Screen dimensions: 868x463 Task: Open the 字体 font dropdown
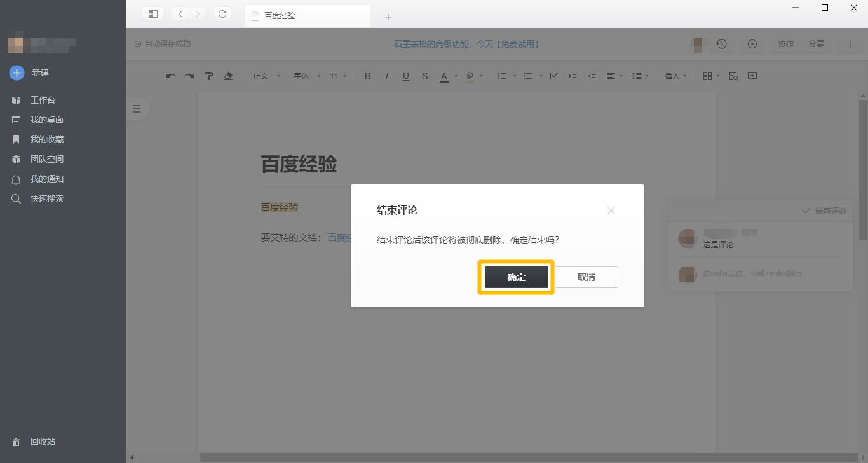pyautogui.click(x=307, y=76)
